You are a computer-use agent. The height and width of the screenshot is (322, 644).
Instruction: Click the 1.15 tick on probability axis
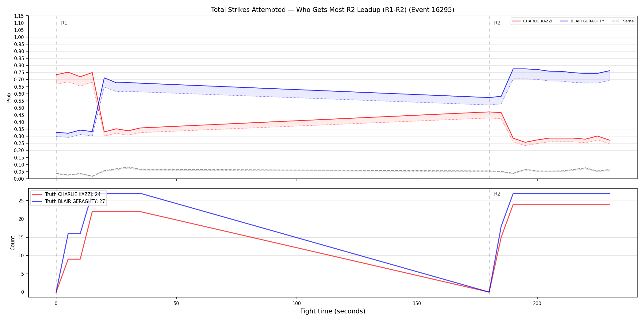click(x=19, y=16)
